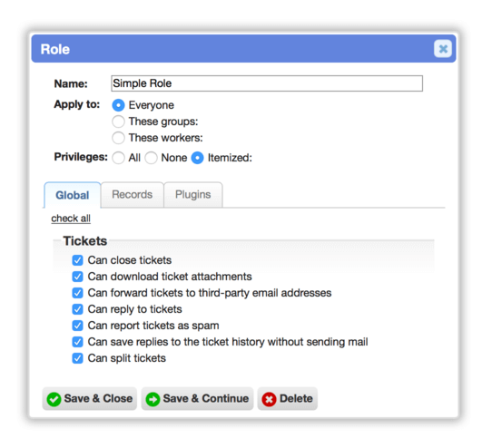
Task: Uncheck Can close tickets
Action: click(77, 260)
